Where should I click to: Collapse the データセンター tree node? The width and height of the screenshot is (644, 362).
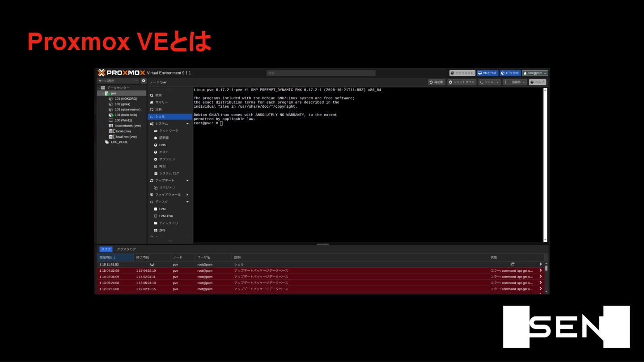99,88
